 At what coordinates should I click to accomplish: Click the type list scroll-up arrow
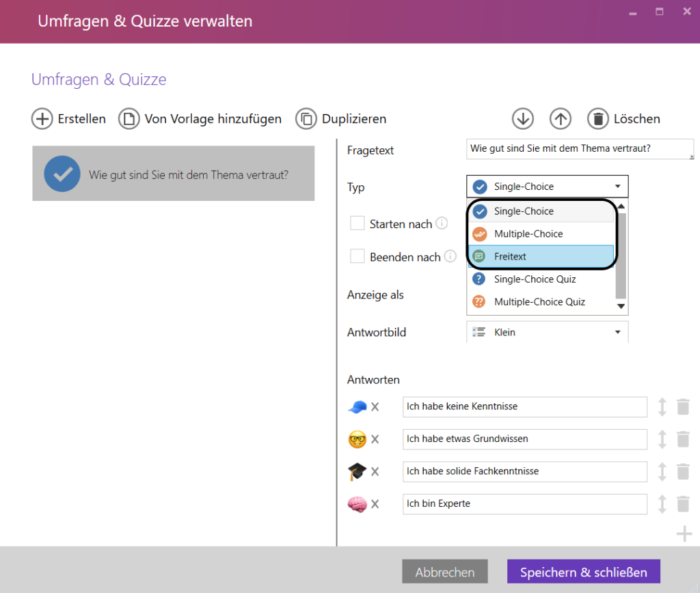pos(621,206)
